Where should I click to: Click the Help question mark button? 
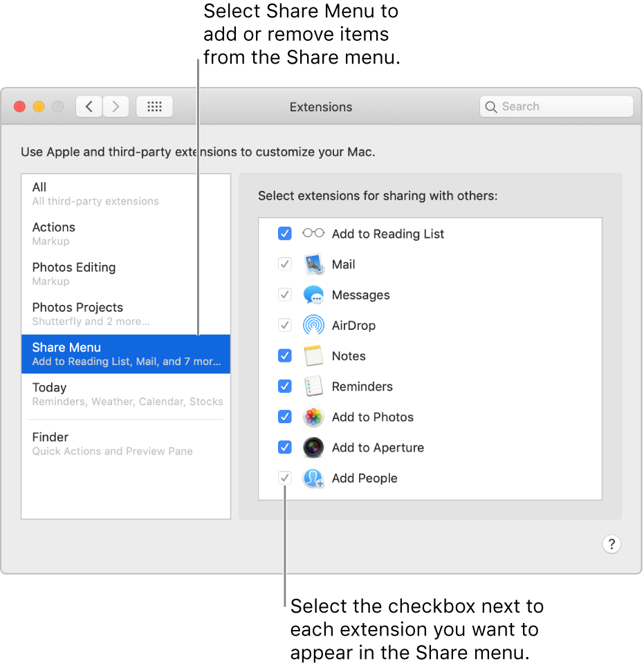[611, 544]
